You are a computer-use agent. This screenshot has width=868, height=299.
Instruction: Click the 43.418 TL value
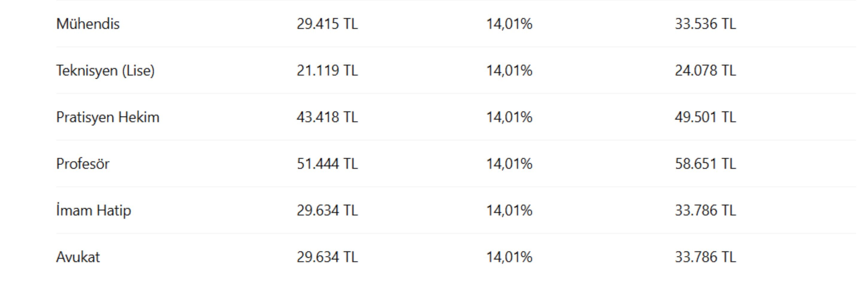click(327, 117)
